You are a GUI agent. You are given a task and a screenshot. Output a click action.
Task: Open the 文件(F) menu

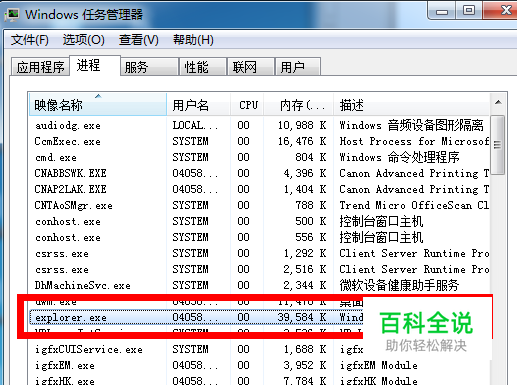[x=30, y=40]
